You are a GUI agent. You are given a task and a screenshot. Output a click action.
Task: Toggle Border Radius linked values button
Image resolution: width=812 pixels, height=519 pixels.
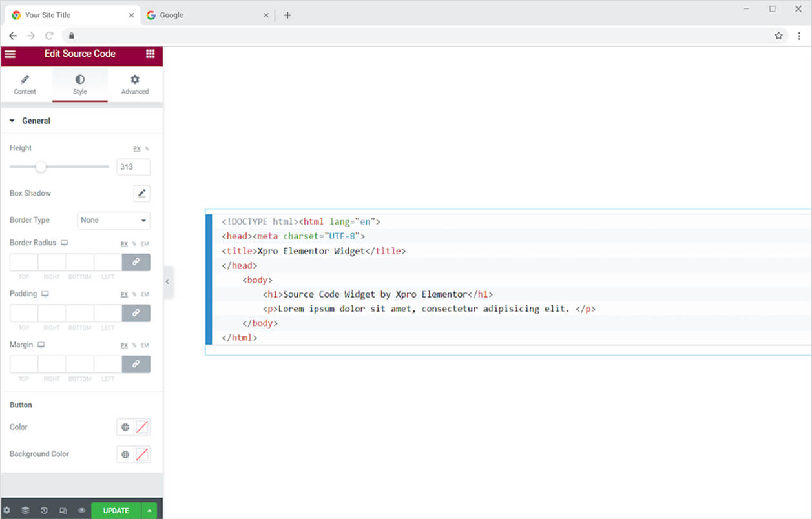click(x=136, y=262)
